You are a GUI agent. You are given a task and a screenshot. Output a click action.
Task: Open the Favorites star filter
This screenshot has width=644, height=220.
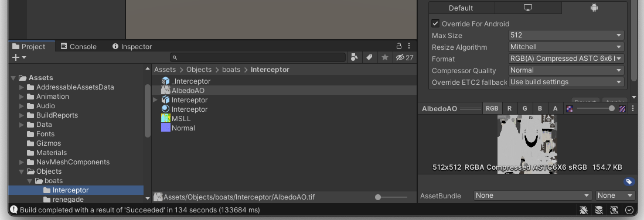click(x=385, y=57)
